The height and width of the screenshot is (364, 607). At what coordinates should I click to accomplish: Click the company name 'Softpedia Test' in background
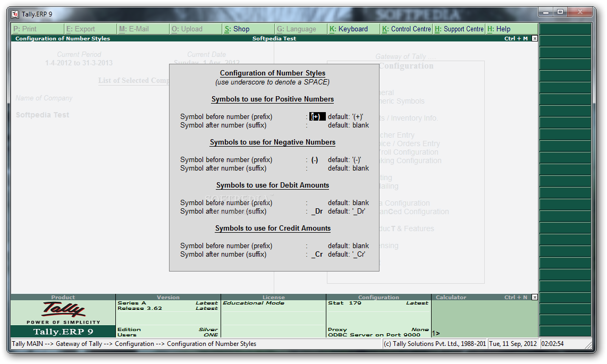tap(43, 115)
